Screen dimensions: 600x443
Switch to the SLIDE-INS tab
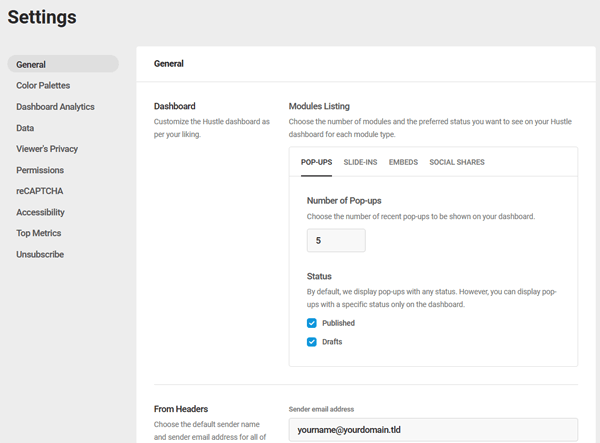(x=360, y=162)
